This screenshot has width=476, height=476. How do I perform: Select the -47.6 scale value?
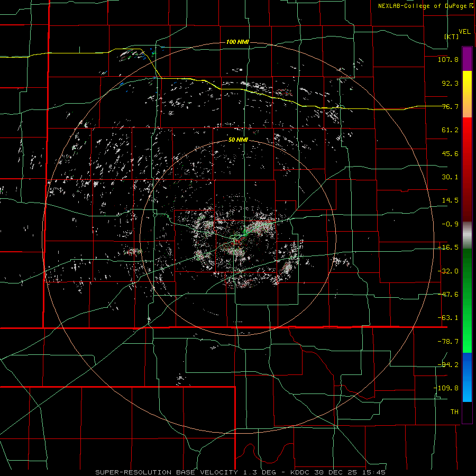point(448,295)
